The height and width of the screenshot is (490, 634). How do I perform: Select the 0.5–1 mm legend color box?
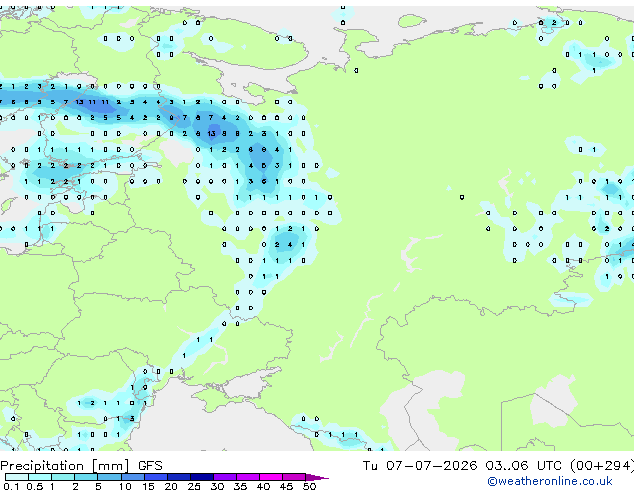tap(40, 477)
